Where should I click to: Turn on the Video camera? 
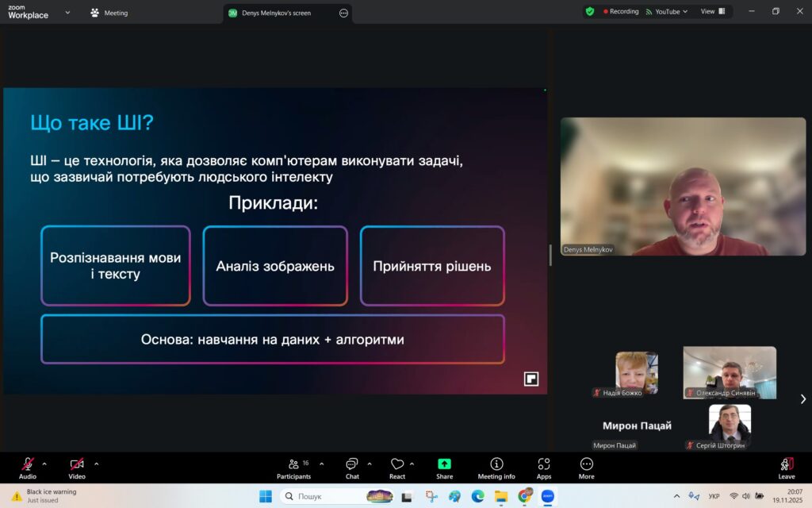(x=76, y=468)
